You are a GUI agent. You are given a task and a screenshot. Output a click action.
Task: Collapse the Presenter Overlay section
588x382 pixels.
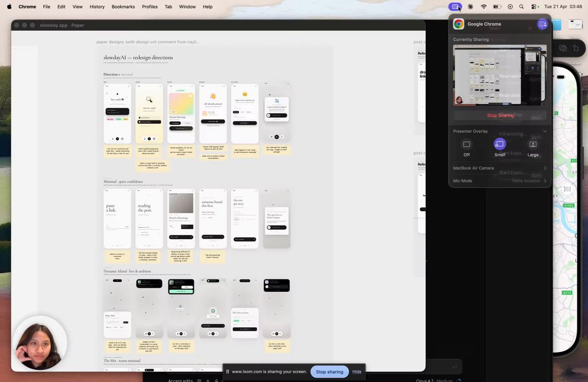pyautogui.click(x=545, y=132)
